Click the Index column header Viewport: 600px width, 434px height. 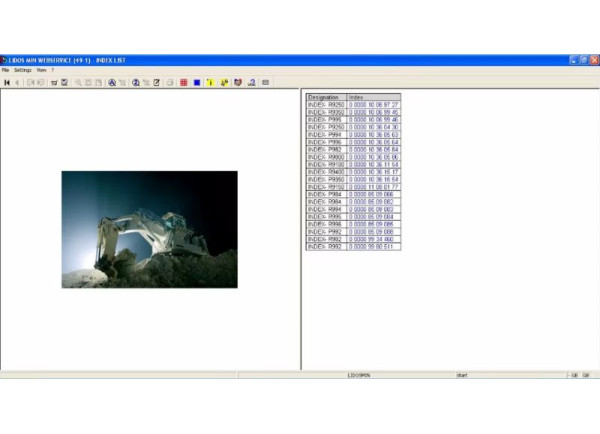374,97
